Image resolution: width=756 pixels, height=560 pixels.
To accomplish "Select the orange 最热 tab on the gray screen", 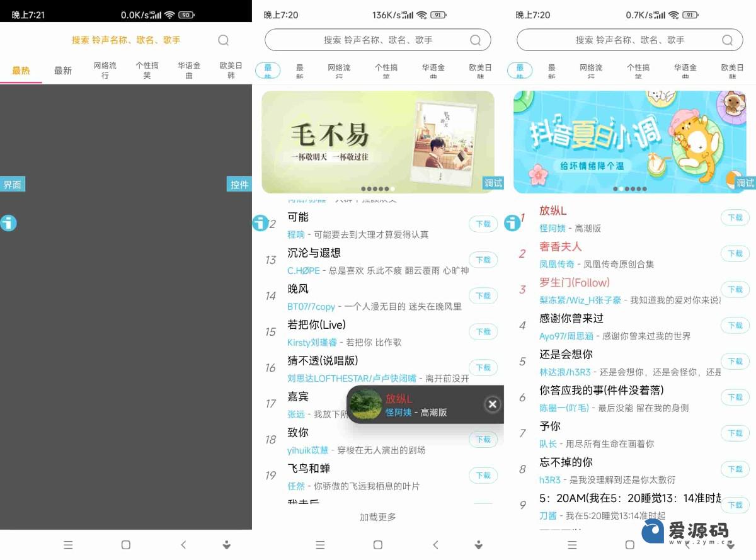I will point(21,71).
